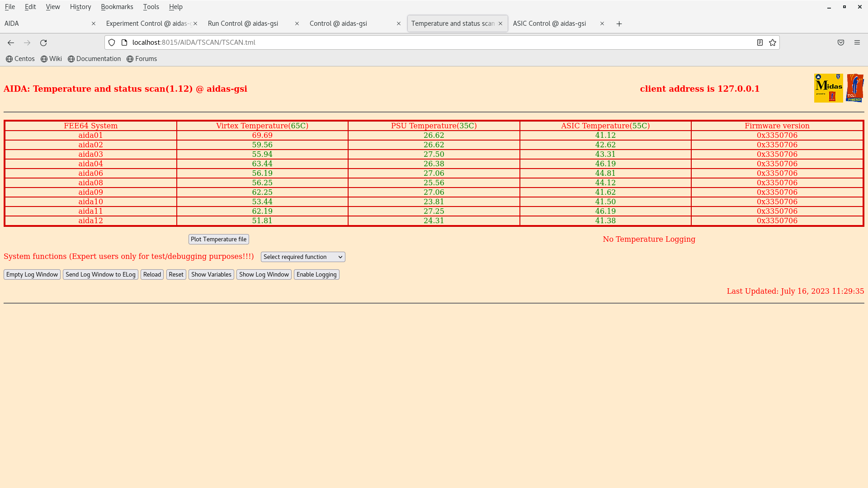The width and height of the screenshot is (868, 488).
Task: Open the History menu
Action: point(80,7)
